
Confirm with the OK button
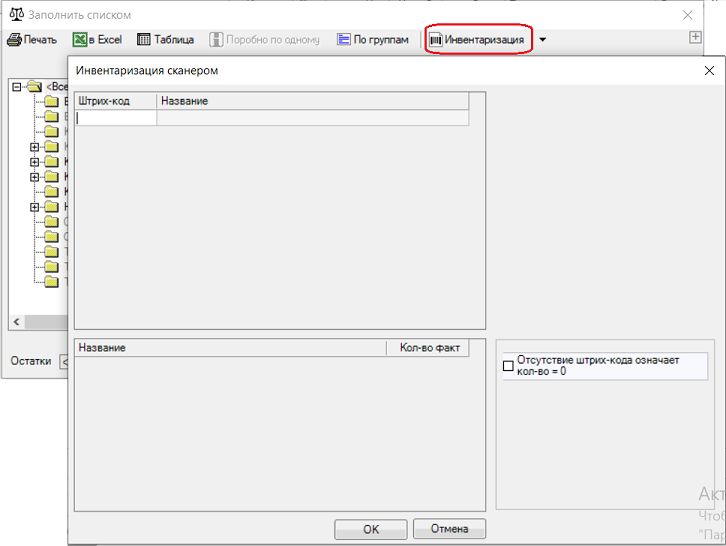tap(370, 529)
